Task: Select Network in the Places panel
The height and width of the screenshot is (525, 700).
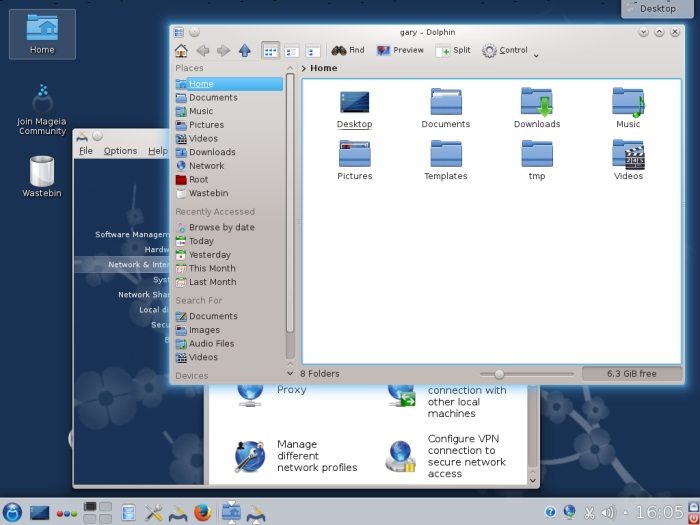Action: [x=229, y=166]
